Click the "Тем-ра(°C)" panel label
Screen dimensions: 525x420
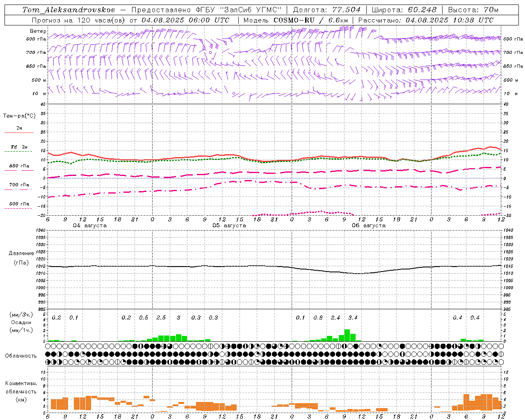point(19,116)
